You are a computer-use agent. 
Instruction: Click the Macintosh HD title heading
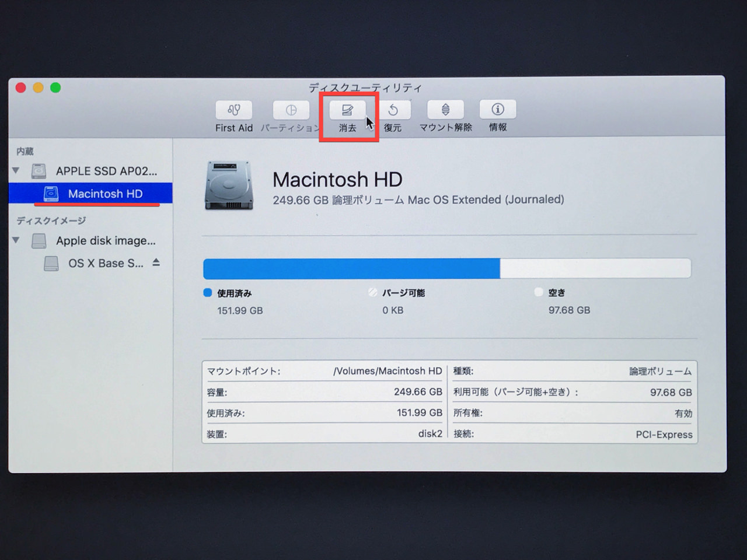[337, 179]
